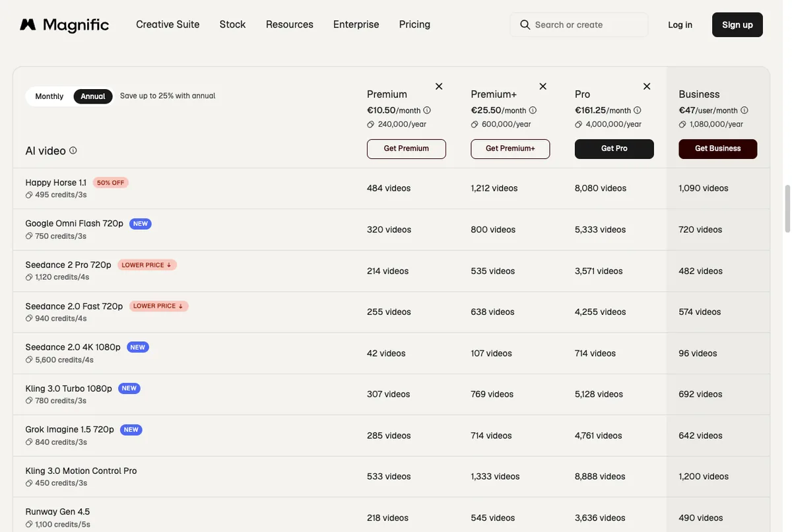The image size is (792, 532).
Task: Open the Resources menu
Action: [290, 24]
